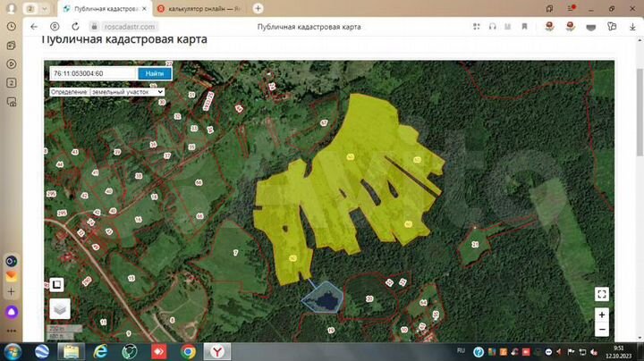This screenshot has height=361, width=644.
Task: Open file explorer folder on taskbar
Action: 71,351
